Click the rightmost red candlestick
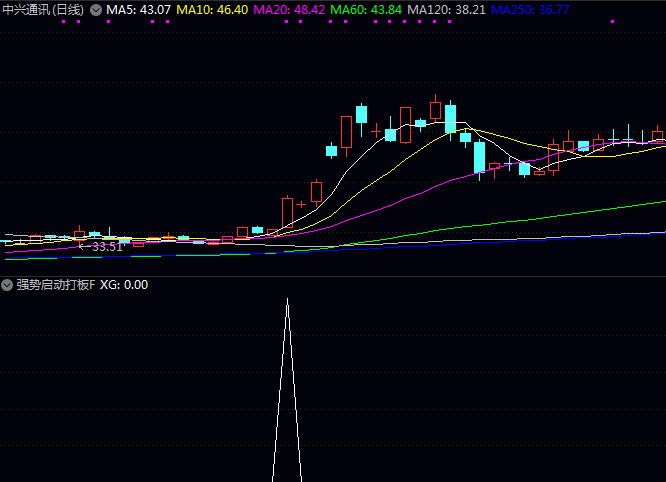Viewport: 666px width, 482px height. 657,134
